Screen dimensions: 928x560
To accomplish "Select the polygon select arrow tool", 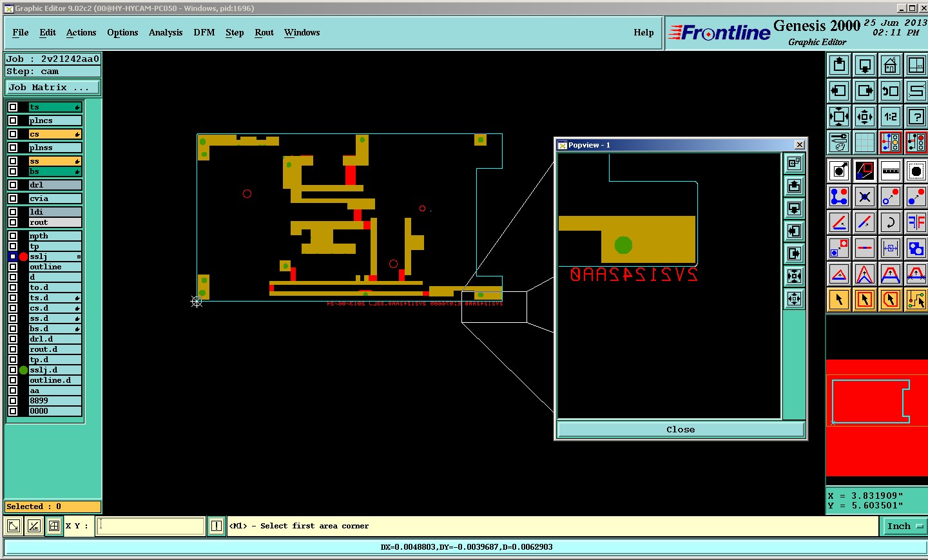I will click(891, 300).
